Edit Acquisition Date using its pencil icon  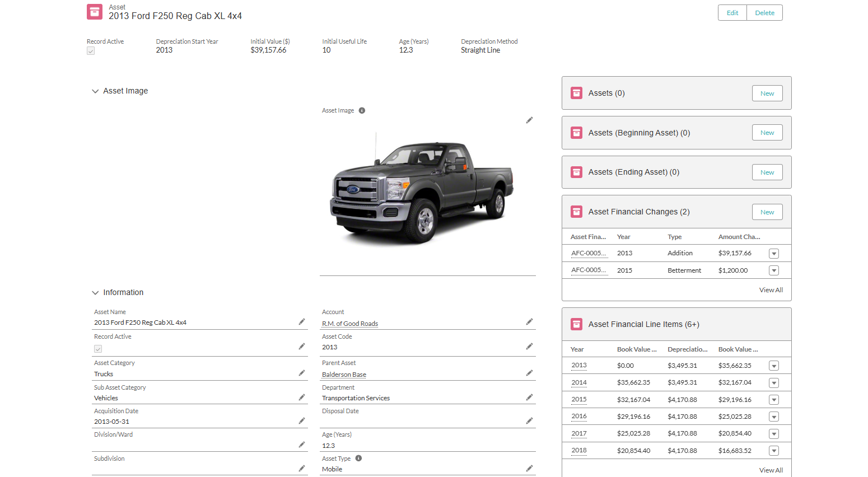(302, 420)
